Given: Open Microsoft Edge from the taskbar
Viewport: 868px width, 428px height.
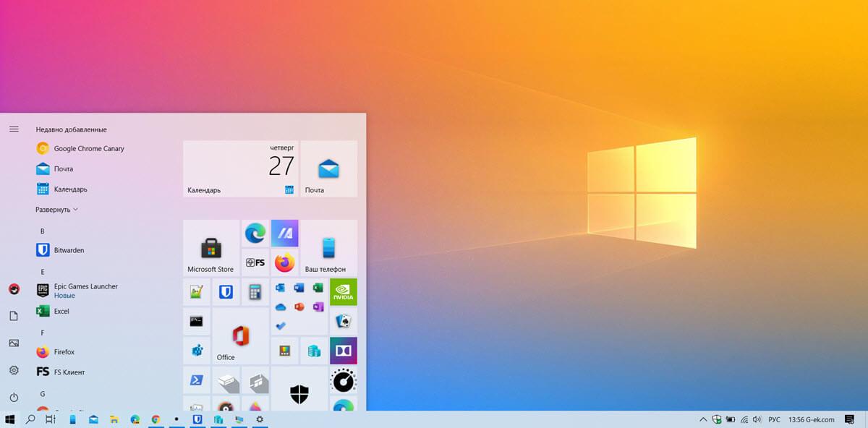Looking at the screenshot, I should [135, 419].
